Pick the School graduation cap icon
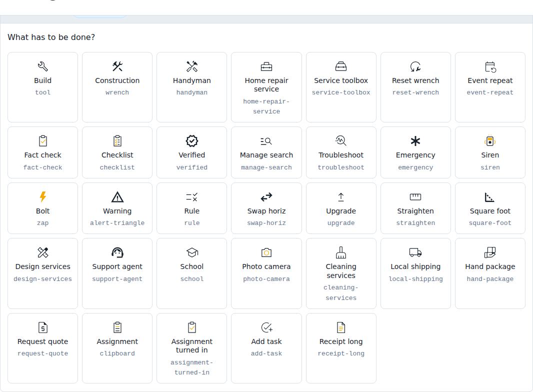 click(191, 252)
